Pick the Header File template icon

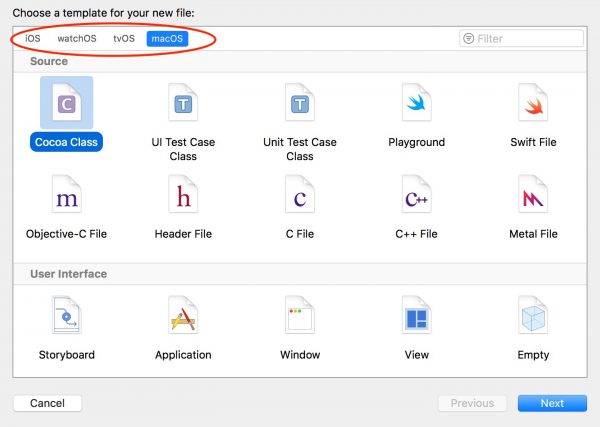click(x=183, y=194)
